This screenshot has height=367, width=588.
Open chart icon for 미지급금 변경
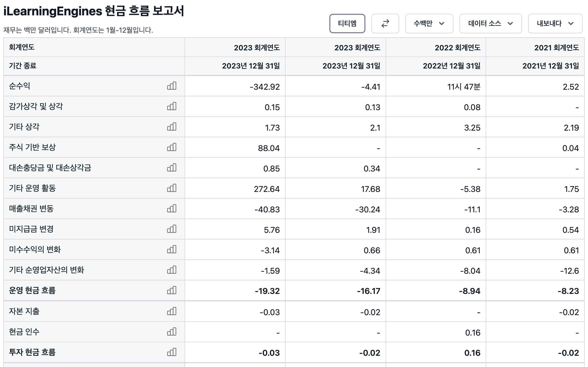point(172,229)
